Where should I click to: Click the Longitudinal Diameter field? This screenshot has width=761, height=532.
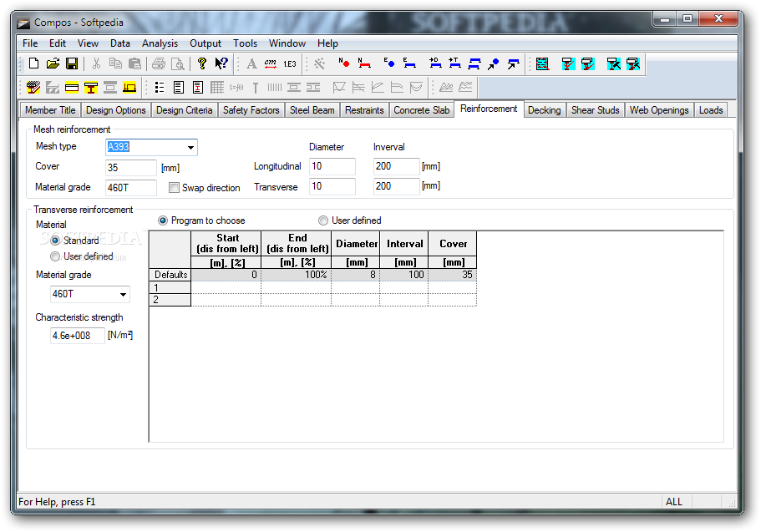point(332,166)
